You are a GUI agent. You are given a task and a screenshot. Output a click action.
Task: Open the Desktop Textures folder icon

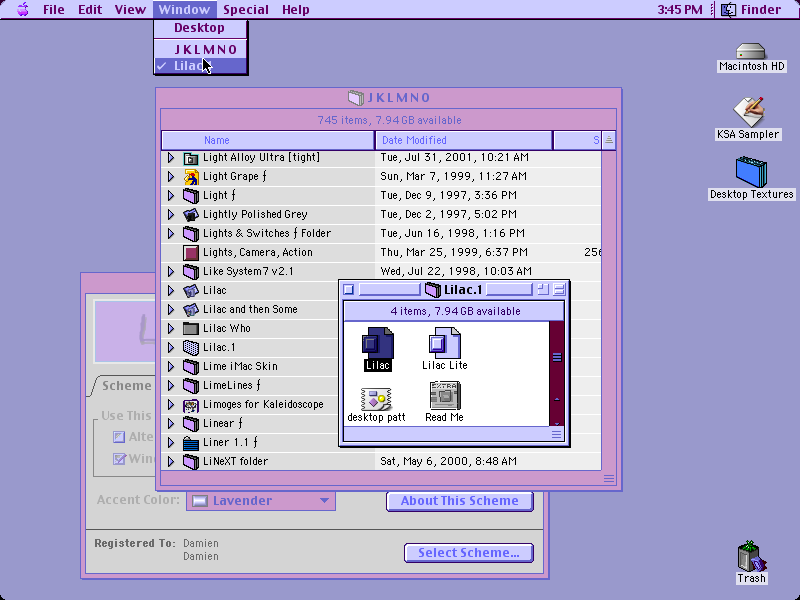tap(751, 172)
